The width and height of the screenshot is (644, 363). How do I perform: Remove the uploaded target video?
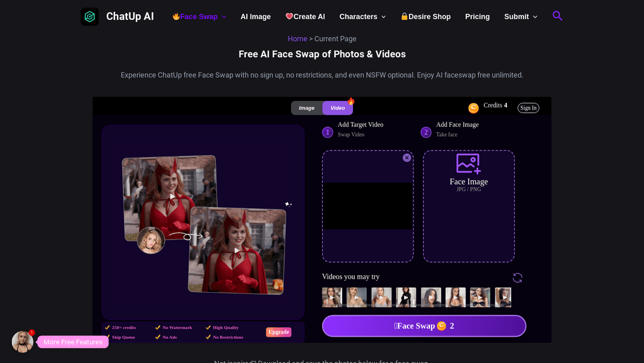point(407,158)
